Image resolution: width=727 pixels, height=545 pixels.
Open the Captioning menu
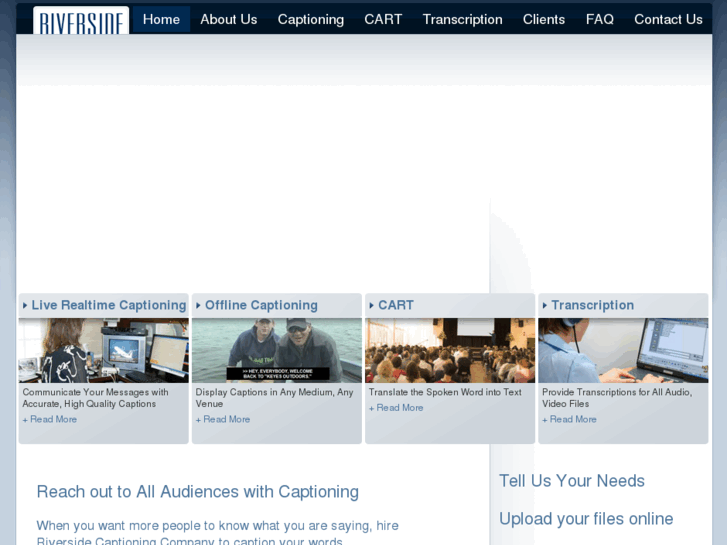(310, 19)
